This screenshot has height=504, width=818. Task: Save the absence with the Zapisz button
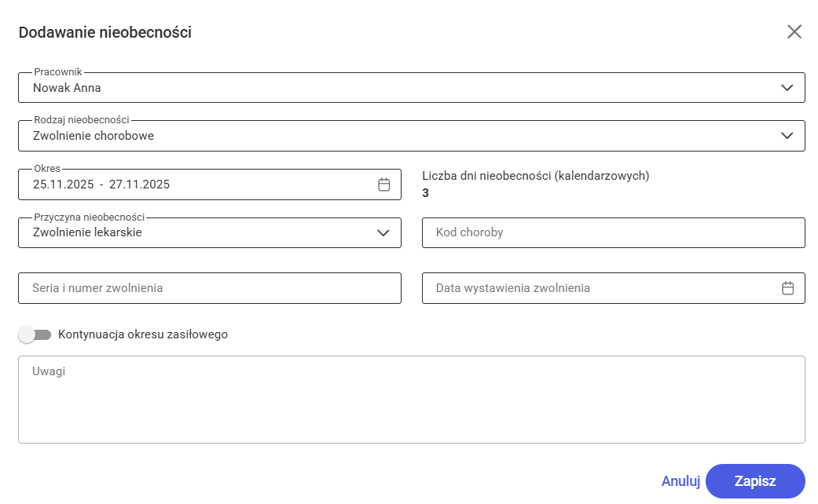coord(755,481)
